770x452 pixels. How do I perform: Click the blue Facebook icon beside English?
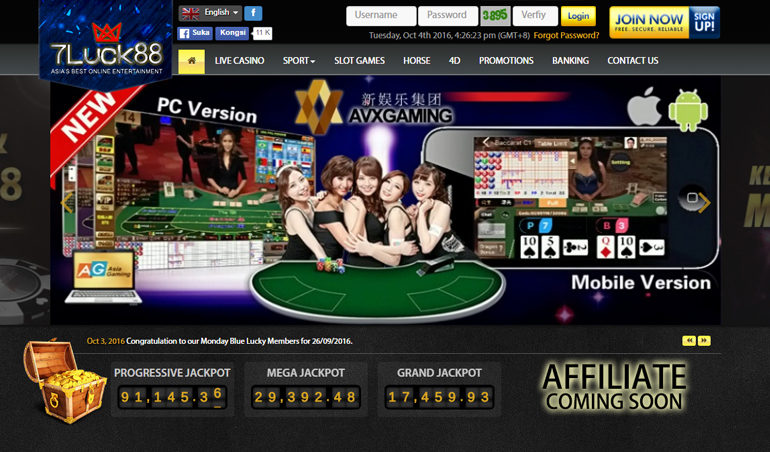click(253, 13)
